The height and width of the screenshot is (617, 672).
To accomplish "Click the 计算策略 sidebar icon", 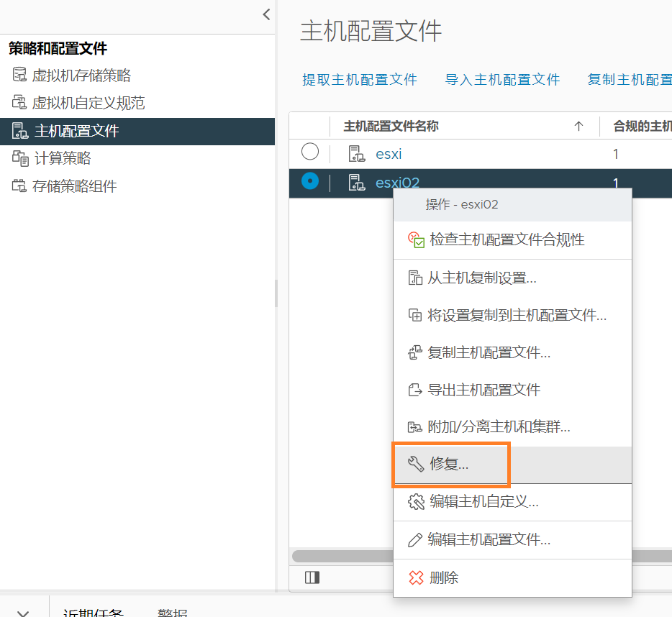I will coord(19,158).
